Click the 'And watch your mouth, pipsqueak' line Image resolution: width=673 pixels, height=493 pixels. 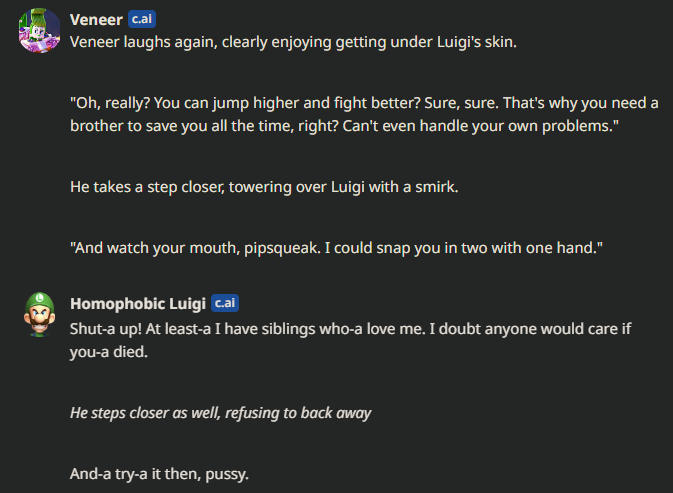[x=336, y=248]
